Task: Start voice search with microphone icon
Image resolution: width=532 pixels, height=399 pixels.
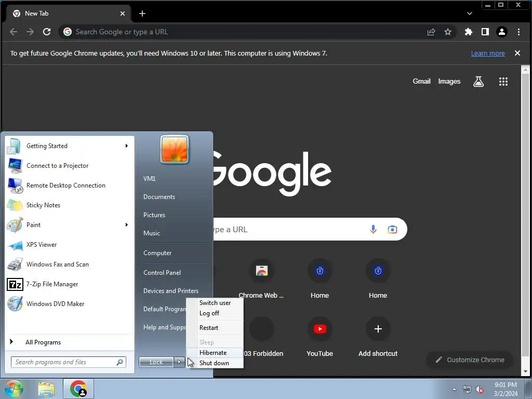Action: [x=373, y=229]
